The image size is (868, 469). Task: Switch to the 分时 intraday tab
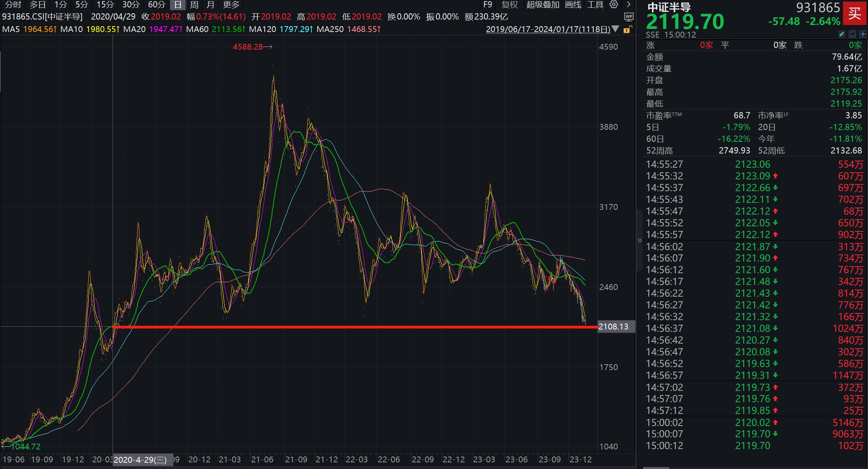click(12, 5)
